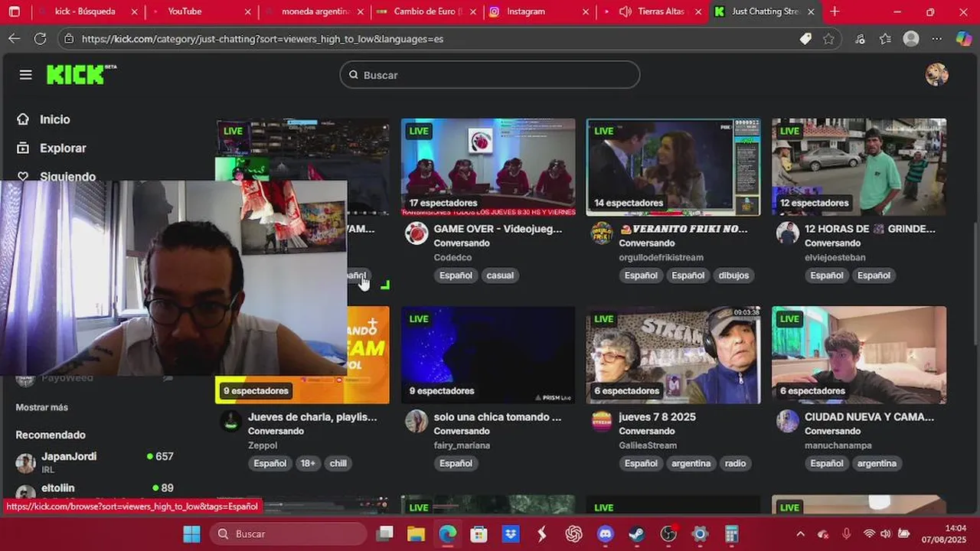Focus the Kick Buscar search field
The height and width of the screenshot is (551, 980).
[490, 75]
